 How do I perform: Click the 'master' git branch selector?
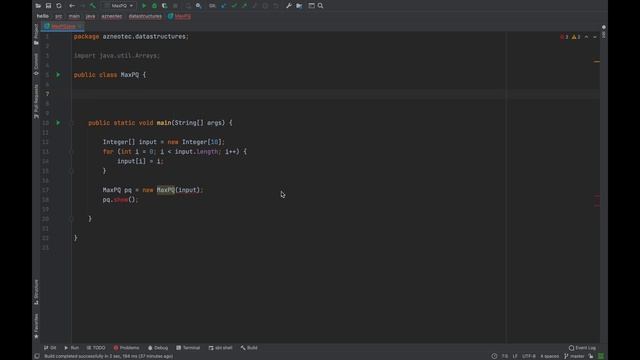(x=574, y=356)
